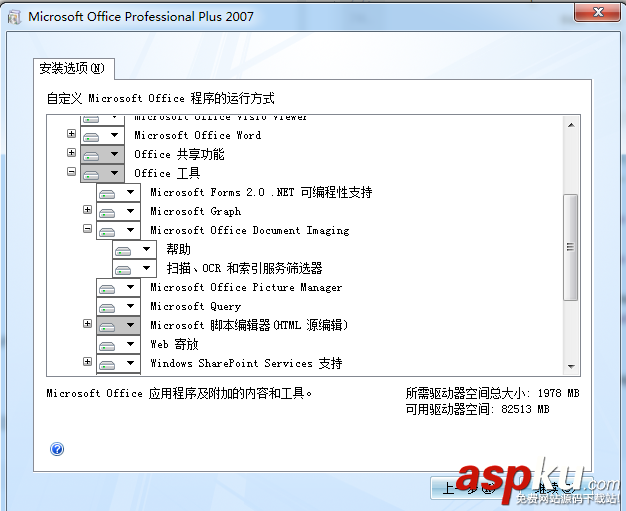Viewport: 626px width, 511px height.
Task: Click the 继续 continue button
Action: 556,487
